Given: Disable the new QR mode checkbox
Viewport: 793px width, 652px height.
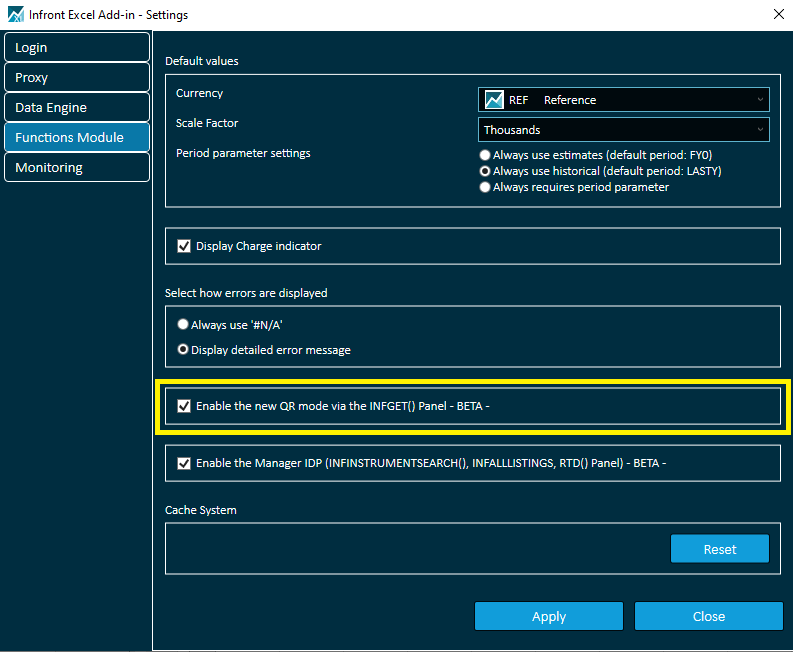Looking at the screenshot, I should pyautogui.click(x=184, y=406).
